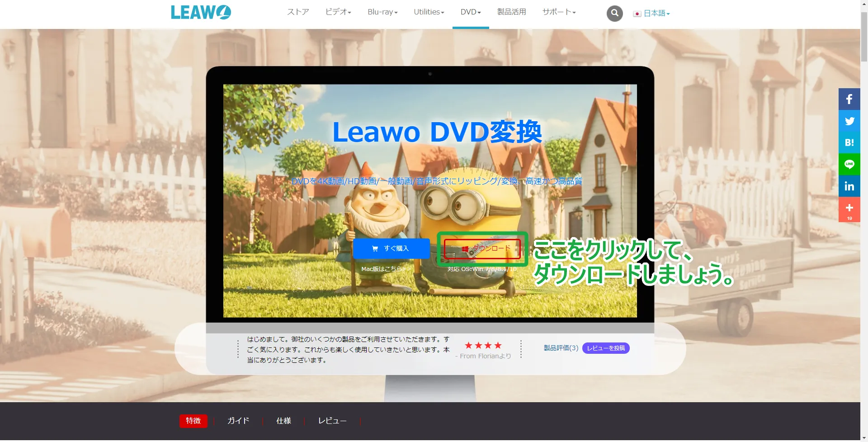The height and width of the screenshot is (442, 868).
Task: Share page on Facebook
Action: [x=849, y=99]
